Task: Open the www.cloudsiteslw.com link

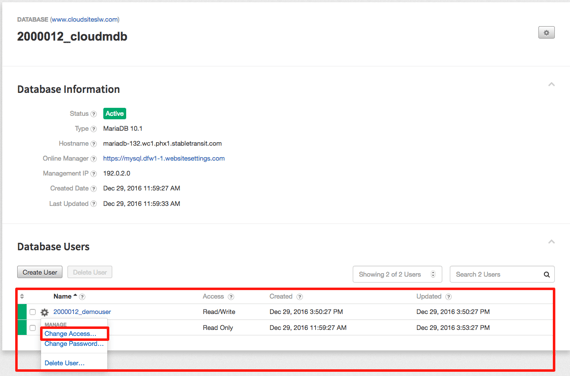Action: (85, 20)
